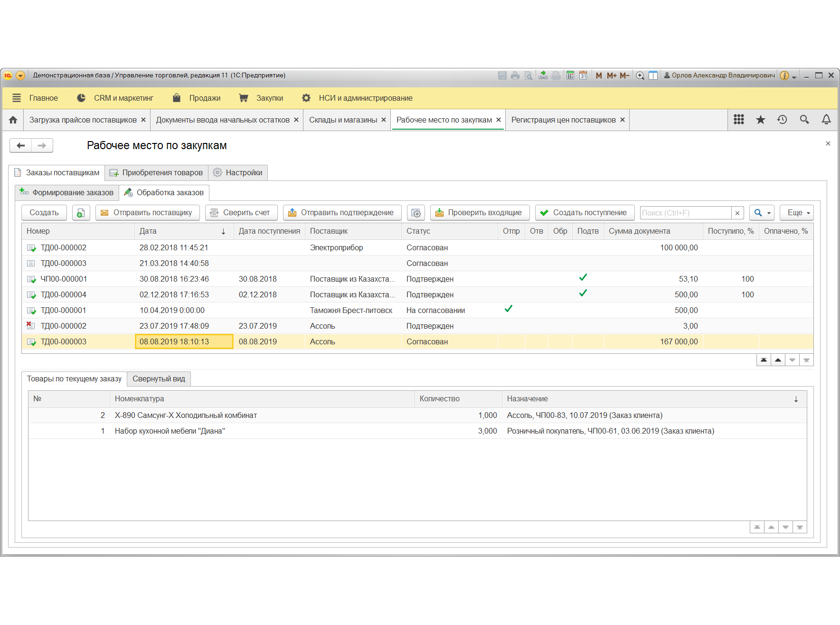Expand dropdown arrow next to info icon
Viewport: 840px width, 625px height.
[794, 76]
